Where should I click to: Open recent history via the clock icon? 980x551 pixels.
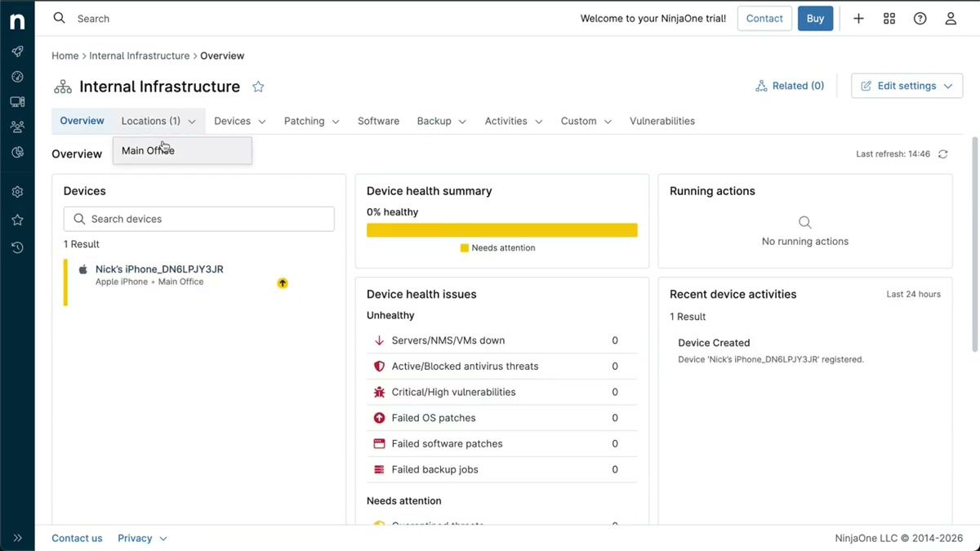click(17, 247)
